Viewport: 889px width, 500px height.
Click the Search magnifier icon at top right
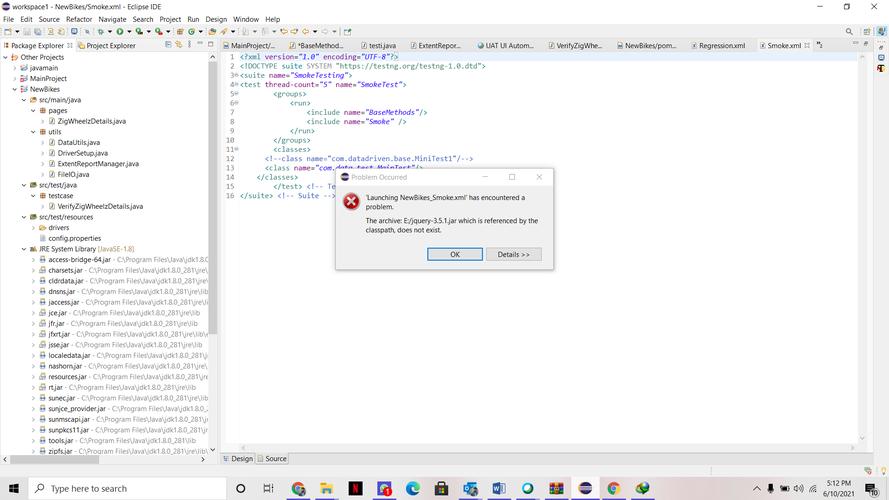tap(849, 32)
